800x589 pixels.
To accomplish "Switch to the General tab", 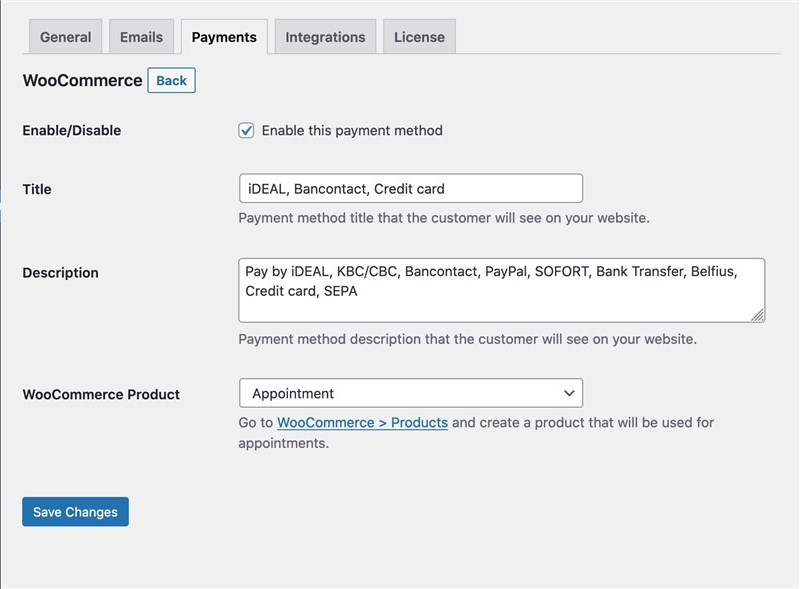I will pos(65,37).
